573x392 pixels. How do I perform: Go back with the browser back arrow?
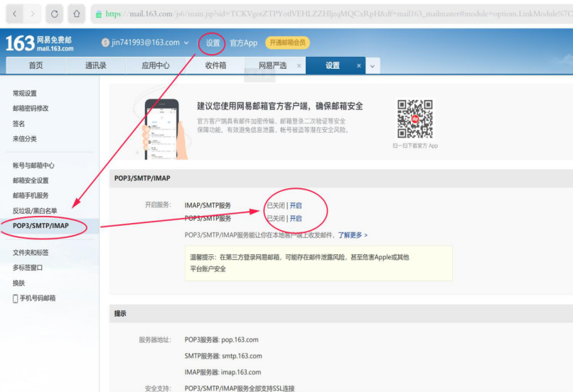[15, 14]
